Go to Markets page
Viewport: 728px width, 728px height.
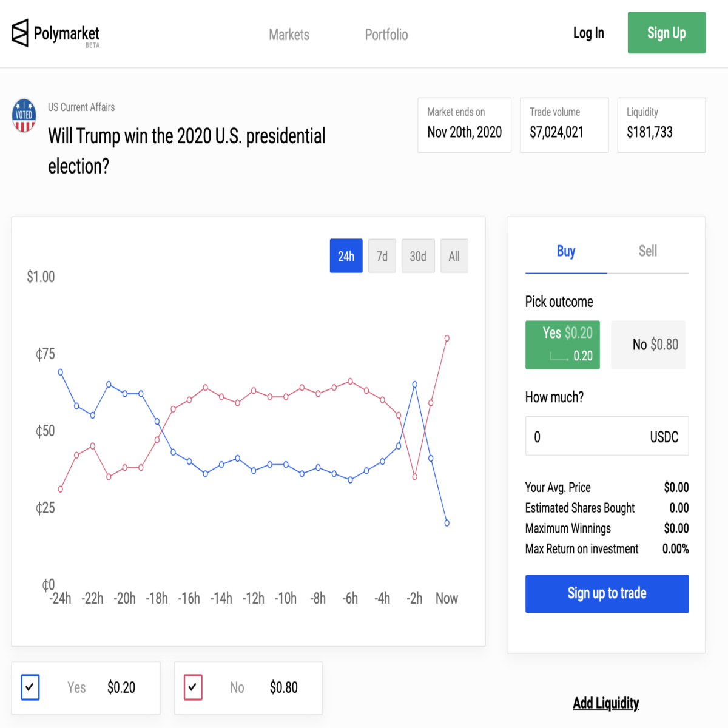(289, 35)
